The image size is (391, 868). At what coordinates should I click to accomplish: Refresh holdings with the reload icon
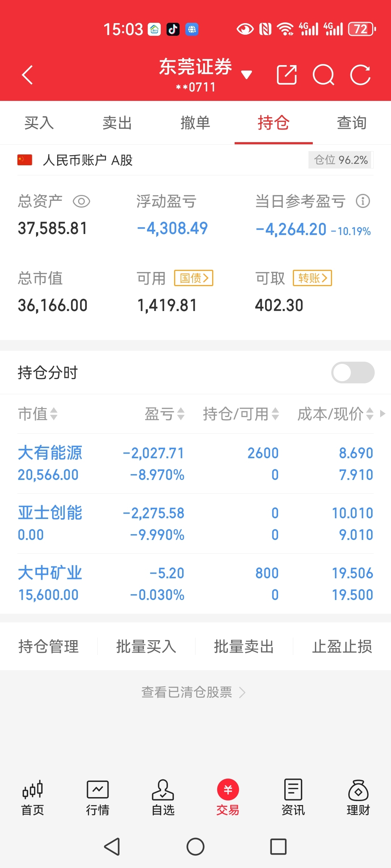coord(361,75)
